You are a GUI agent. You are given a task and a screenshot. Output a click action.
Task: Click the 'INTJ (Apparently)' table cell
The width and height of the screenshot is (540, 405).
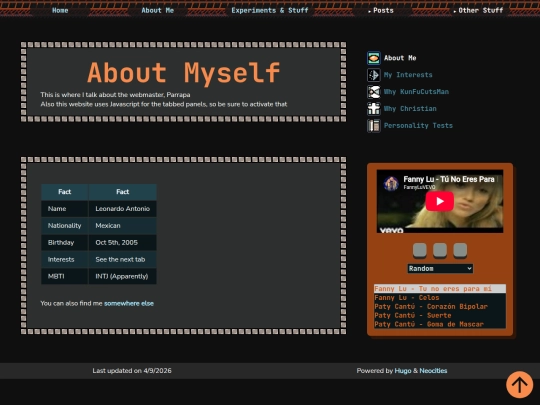click(x=123, y=276)
